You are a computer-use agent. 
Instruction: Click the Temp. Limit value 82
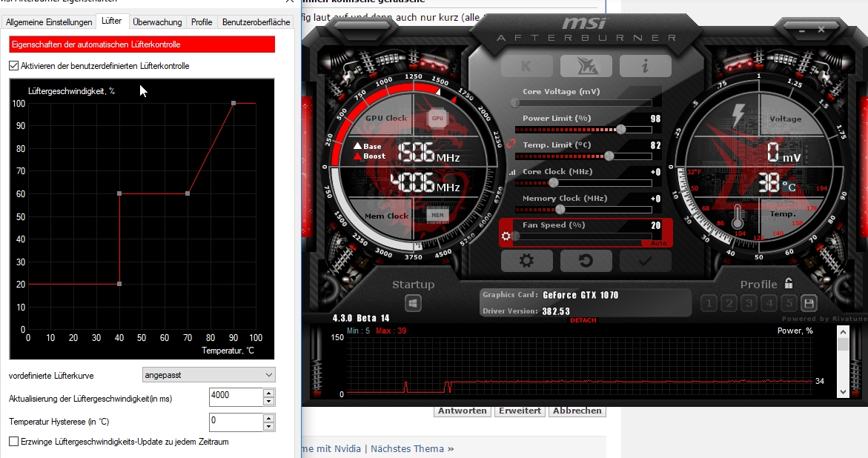(x=655, y=145)
